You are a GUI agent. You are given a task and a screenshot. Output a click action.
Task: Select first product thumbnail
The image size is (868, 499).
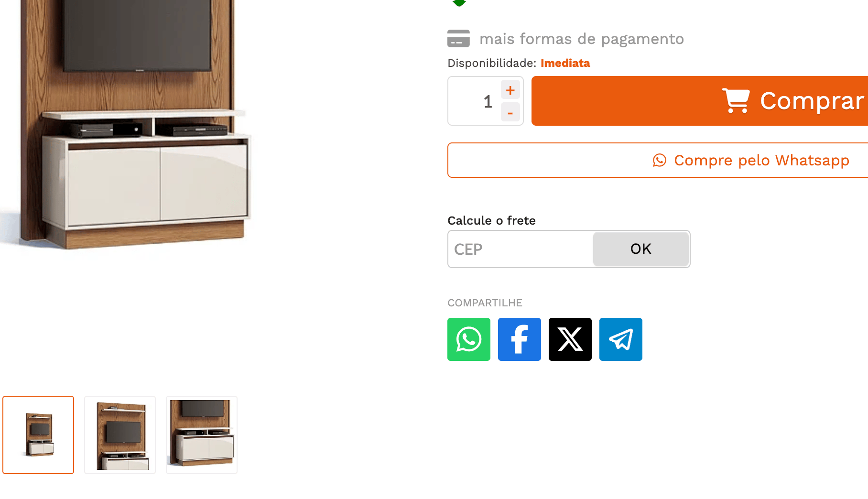click(38, 435)
